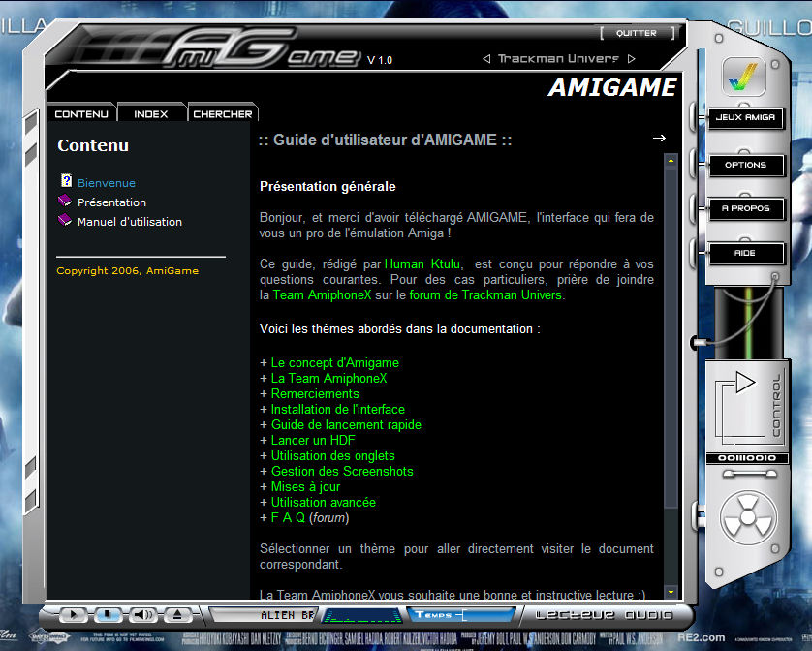The width and height of the screenshot is (812, 651).
Task: Click the green audio spectrum display
Action: (x=362, y=616)
